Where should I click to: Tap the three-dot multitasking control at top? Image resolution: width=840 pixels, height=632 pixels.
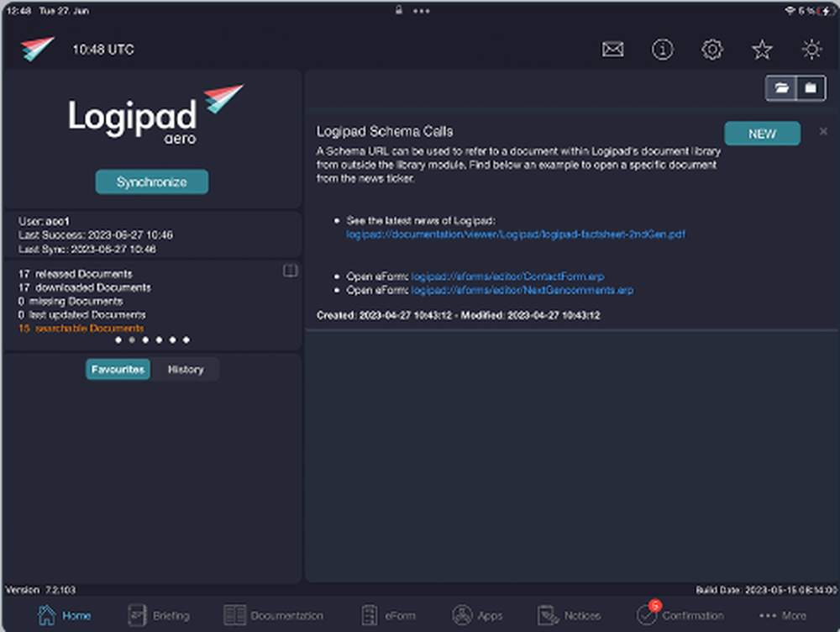tap(422, 11)
